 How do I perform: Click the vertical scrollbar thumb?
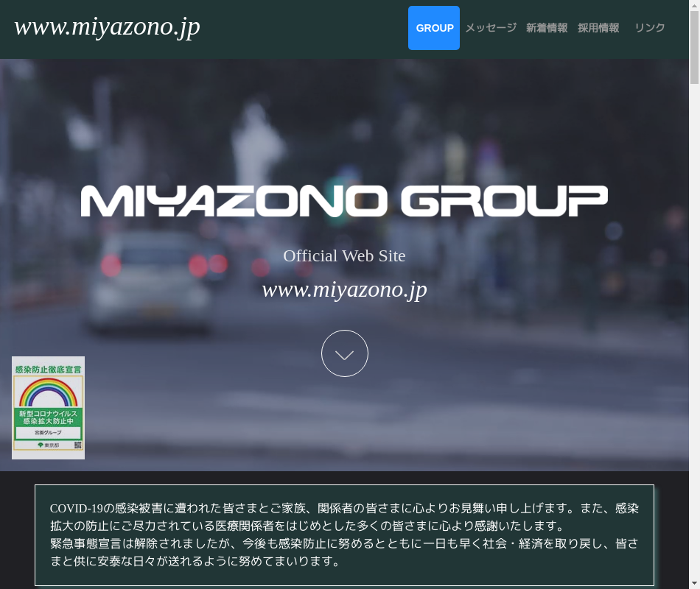pyautogui.click(x=695, y=47)
